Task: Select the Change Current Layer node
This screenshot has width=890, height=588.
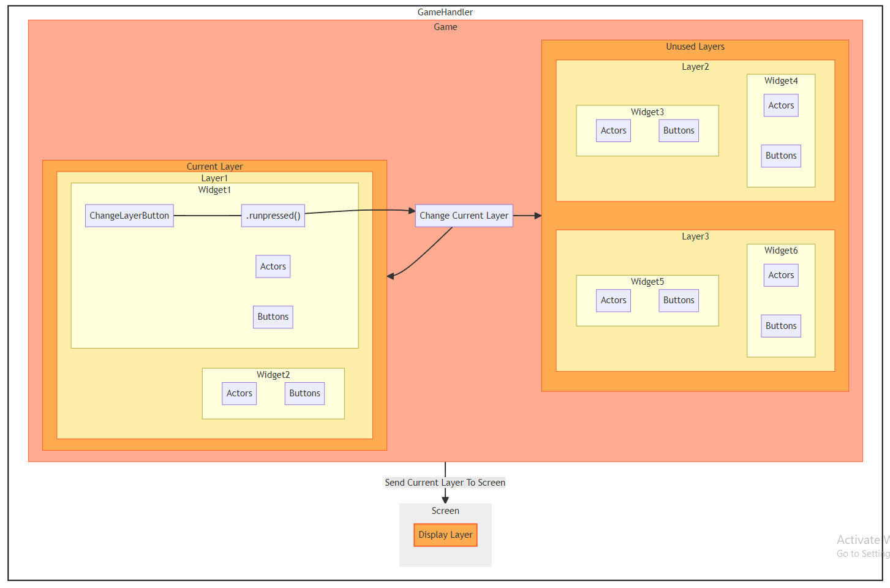Action: click(x=464, y=216)
